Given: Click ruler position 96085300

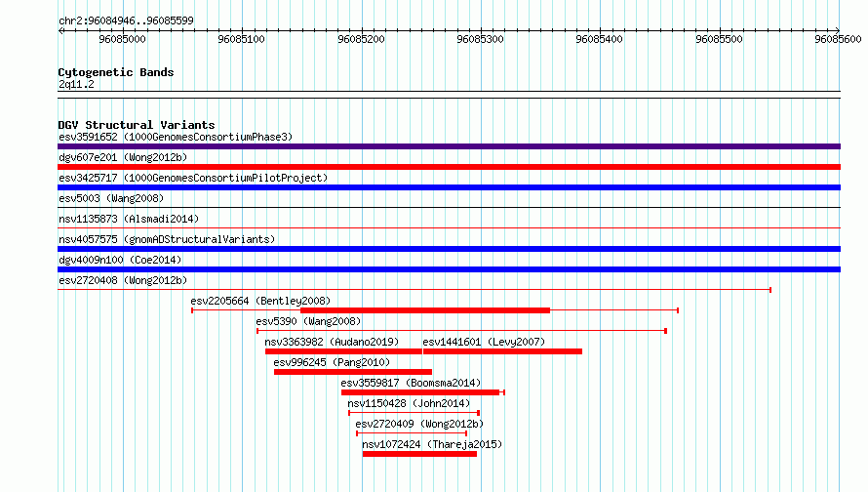Looking at the screenshot, I should point(480,39).
